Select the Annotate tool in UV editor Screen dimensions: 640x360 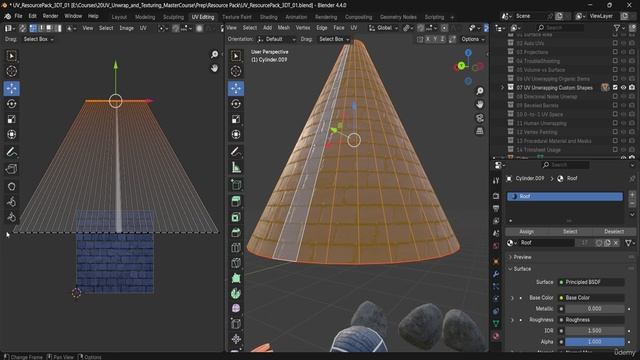(x=11, y=152)
